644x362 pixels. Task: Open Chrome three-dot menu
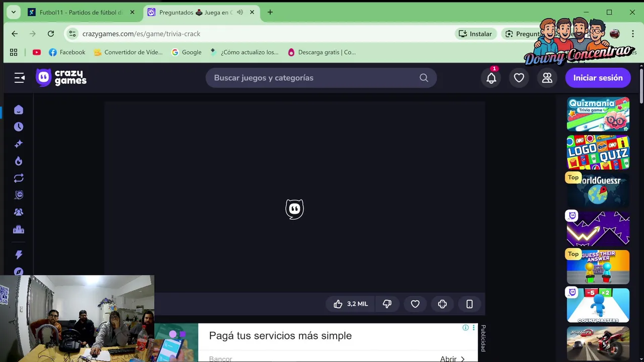click(633, 34)
